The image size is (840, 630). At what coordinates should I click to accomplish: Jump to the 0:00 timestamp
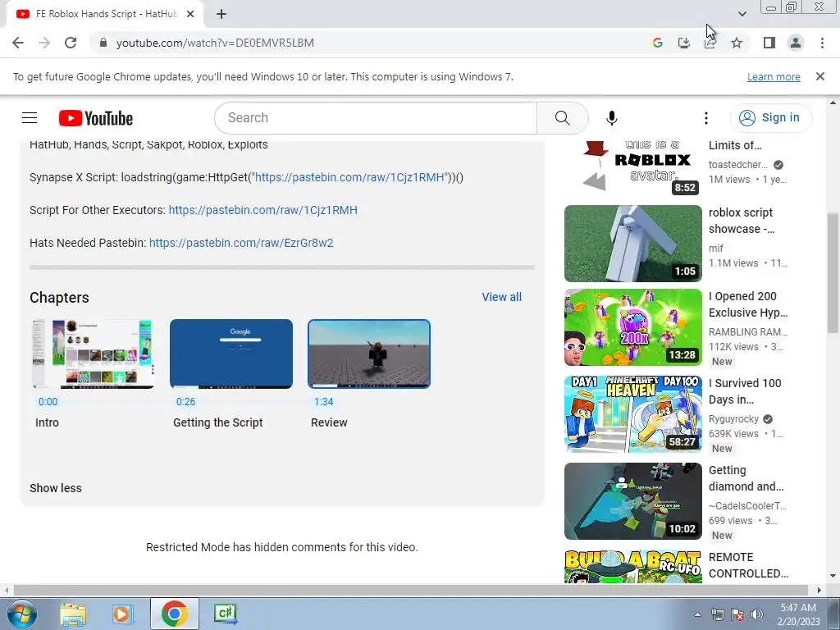(x=48, y=402)
